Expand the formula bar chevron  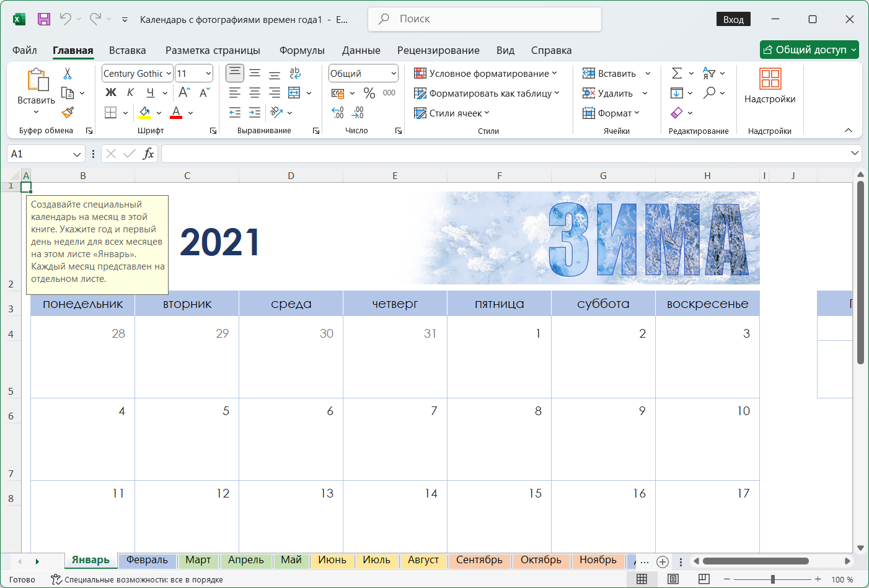855,153
